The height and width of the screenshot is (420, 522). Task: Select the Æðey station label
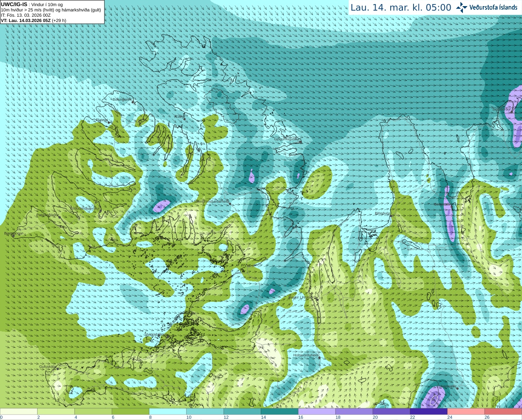click(x=178, y=117)
